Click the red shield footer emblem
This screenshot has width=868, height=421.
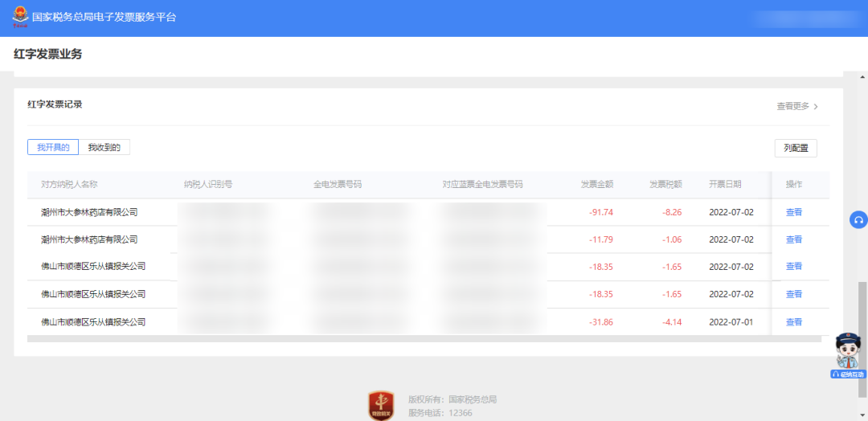381,406
